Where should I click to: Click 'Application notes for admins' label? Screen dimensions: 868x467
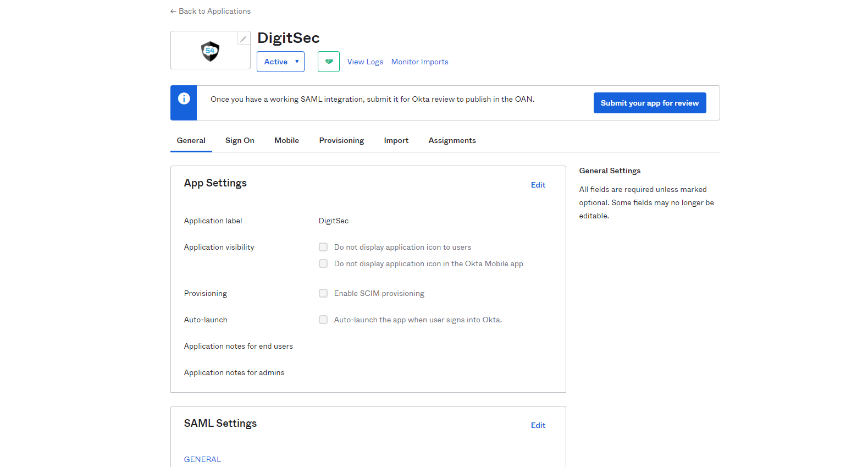234,372
